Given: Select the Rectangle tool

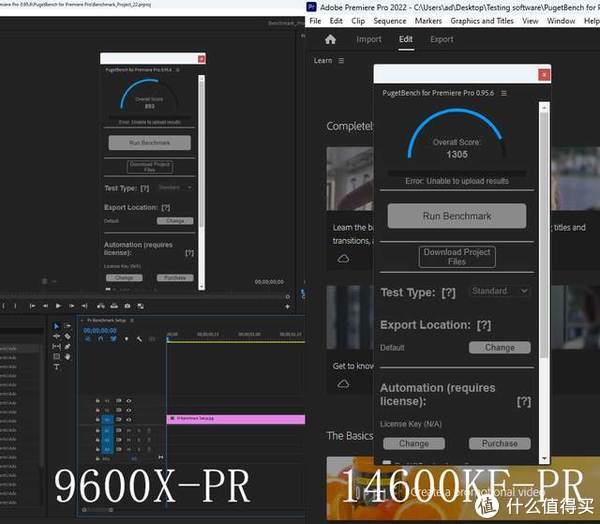Looking at the screenshot, I should pos(56,356).
